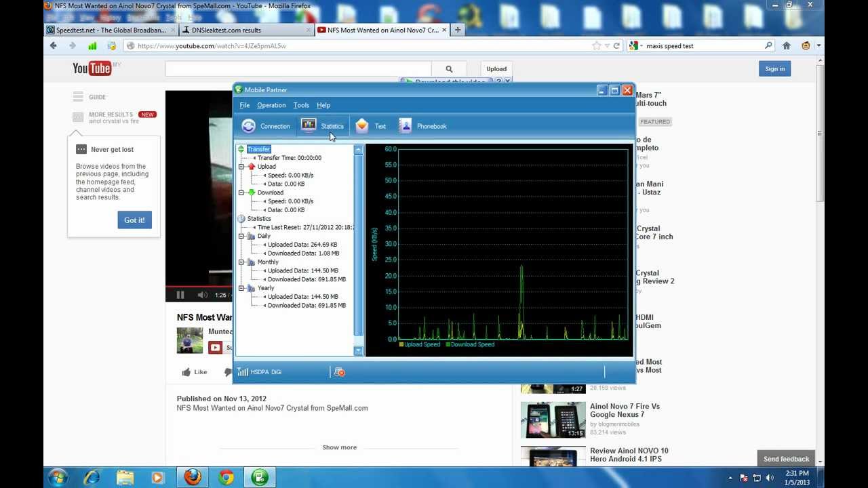Click Mobile Partner taskbar icon
Screen dimensions: 868x488
click(x=260, y=477)
